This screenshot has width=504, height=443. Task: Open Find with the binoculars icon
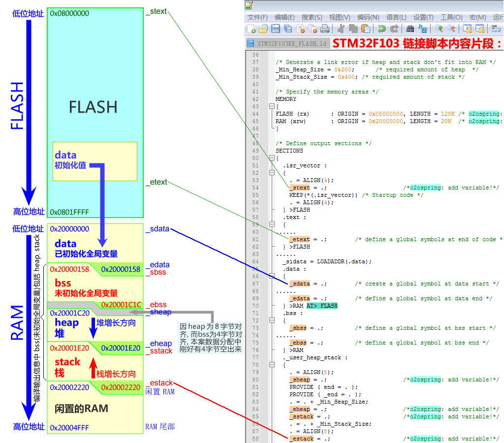pos(410,29)
